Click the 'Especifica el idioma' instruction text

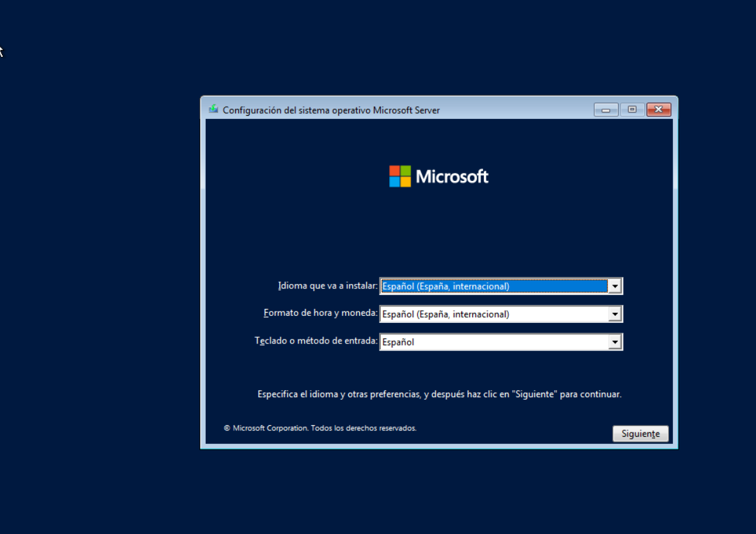point(439,394)
